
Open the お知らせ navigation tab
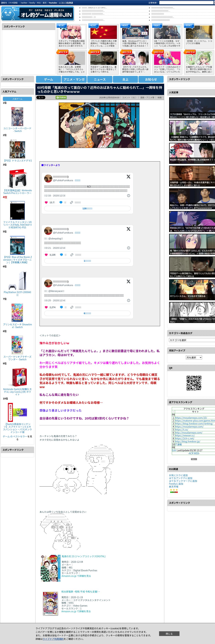click(151, 79)
